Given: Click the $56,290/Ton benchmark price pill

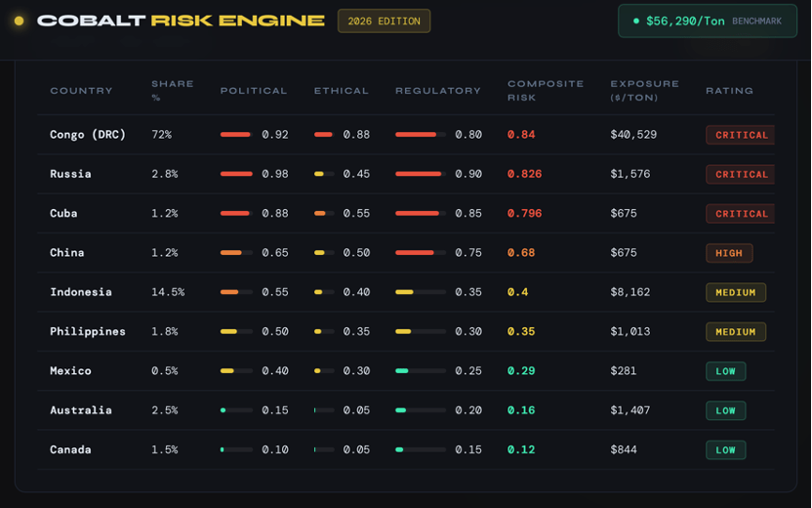Looking at the screenshot, I should 707,21.
